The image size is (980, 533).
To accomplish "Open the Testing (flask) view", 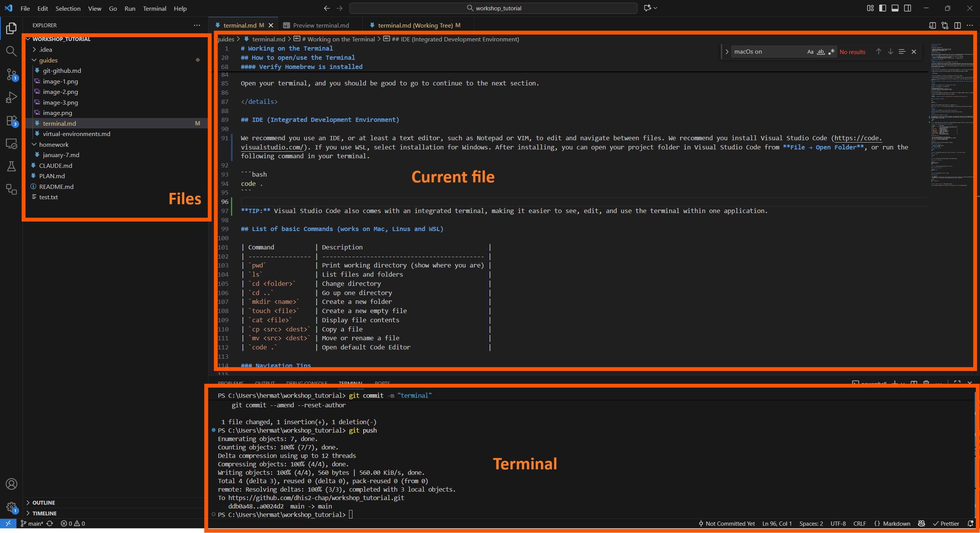I will coord(11,166).
